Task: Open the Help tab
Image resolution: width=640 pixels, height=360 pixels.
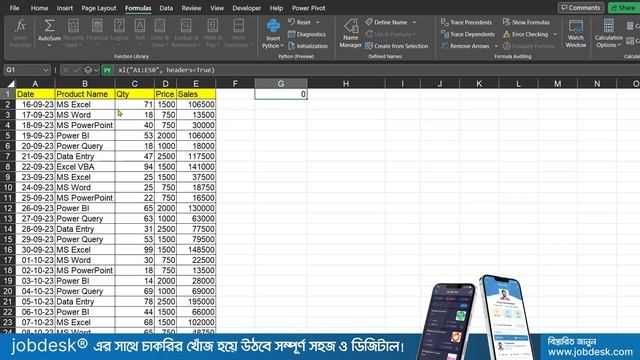Action: point(276,8)
